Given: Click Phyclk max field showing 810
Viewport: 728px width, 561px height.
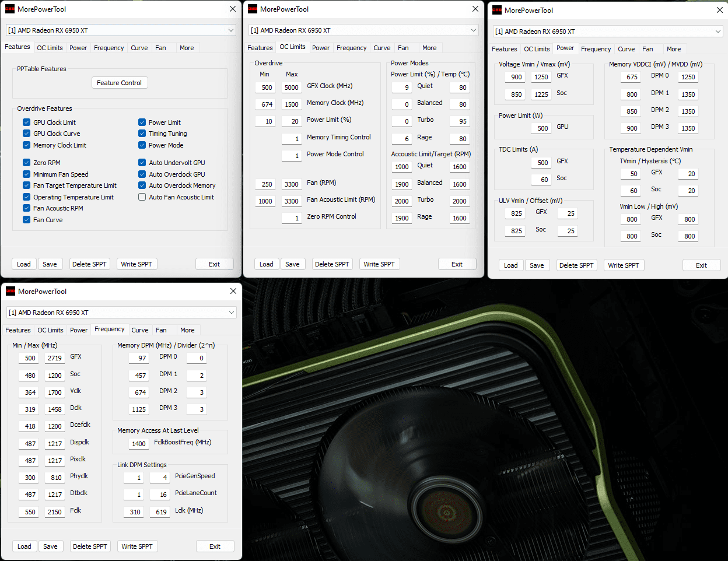Looking at the screenshot, I should pos(55,478).
